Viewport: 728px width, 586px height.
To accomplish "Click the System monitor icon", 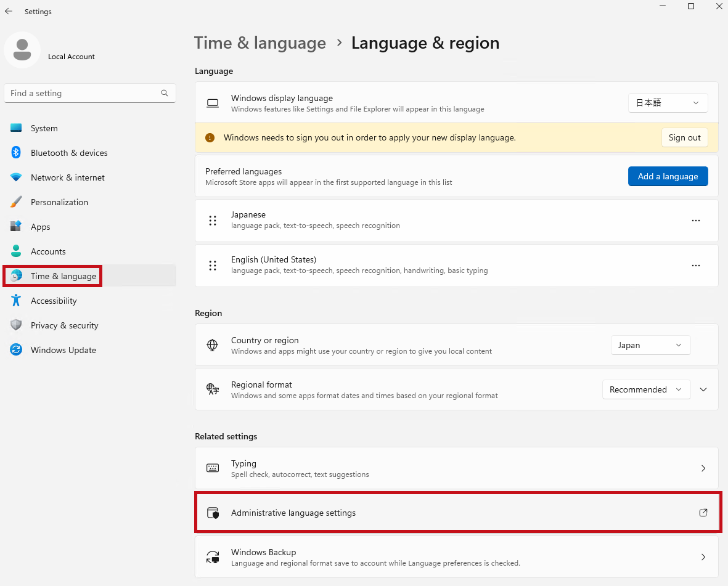I will click(x=16, y=128).
